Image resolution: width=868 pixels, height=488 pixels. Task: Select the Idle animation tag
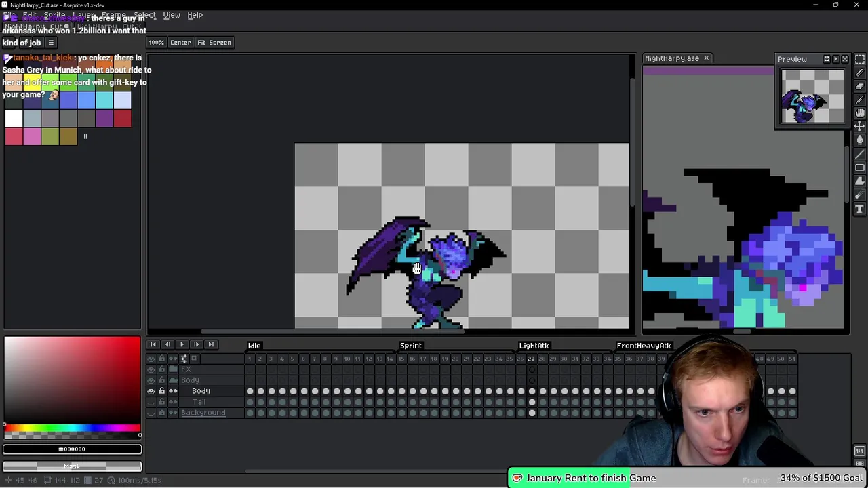coord(254,346)
